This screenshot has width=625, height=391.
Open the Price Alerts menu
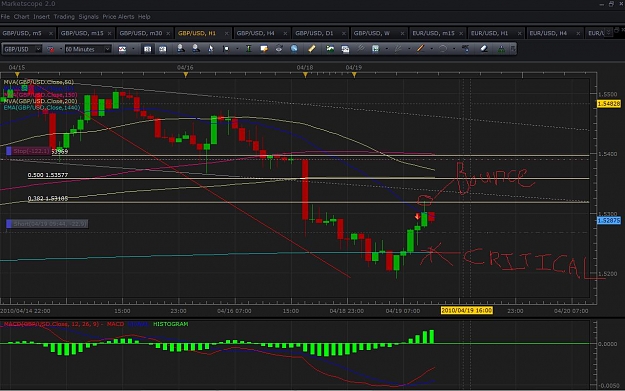[x=118, y=17]
